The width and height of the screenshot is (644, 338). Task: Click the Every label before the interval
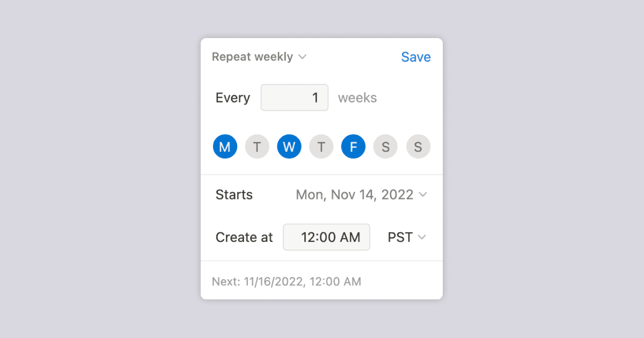pyautogui.click(x=233, y=97)
